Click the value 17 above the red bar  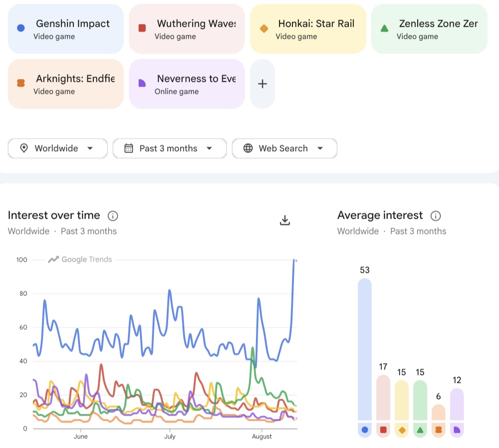pos(383,367)
